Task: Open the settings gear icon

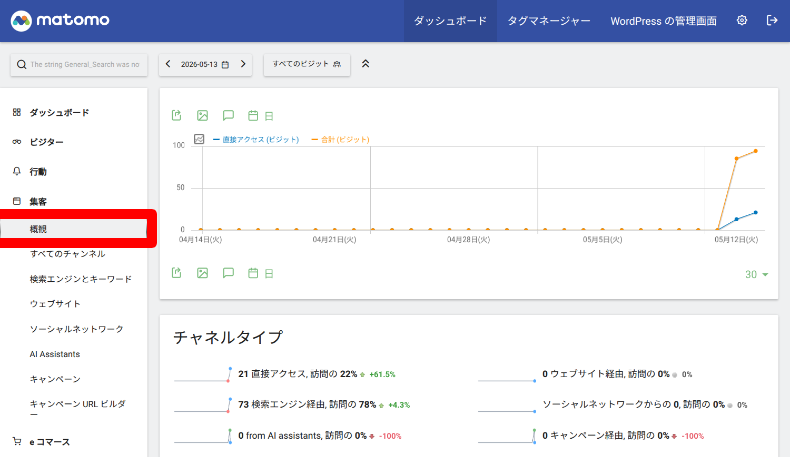Action: [742, 20]
